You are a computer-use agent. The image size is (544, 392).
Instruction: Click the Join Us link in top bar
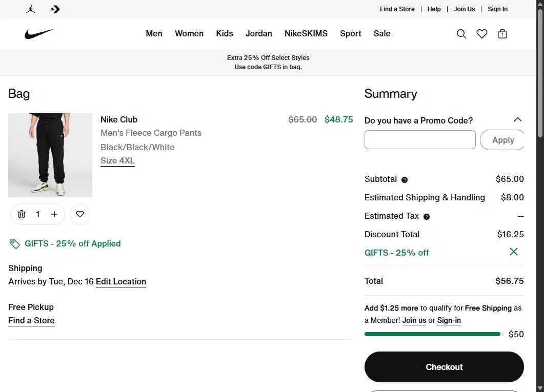coord(464,9)
